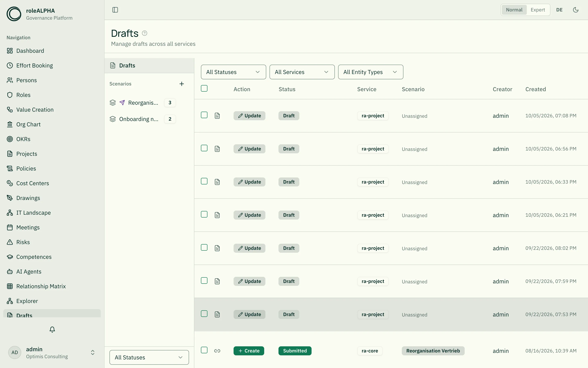
Task: Click Update on 09/22/2026, 07:53 PM draft
Action: tap(249, 314)
